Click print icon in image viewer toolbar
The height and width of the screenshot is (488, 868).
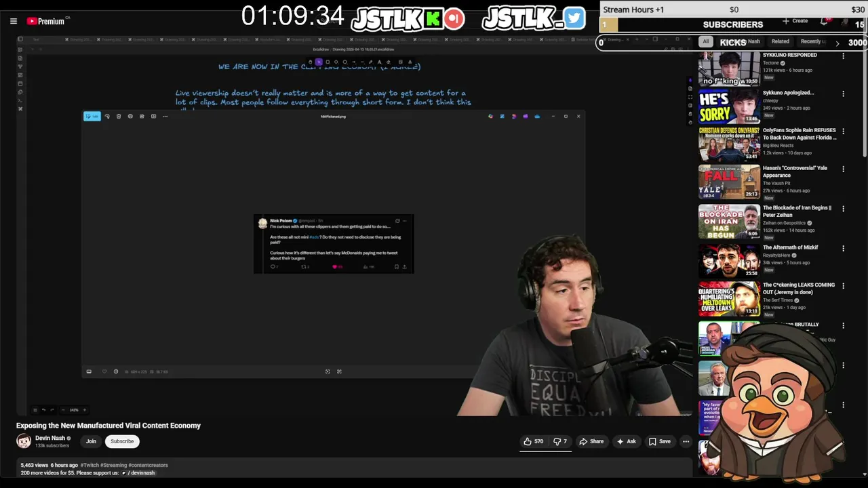point(130,116)
